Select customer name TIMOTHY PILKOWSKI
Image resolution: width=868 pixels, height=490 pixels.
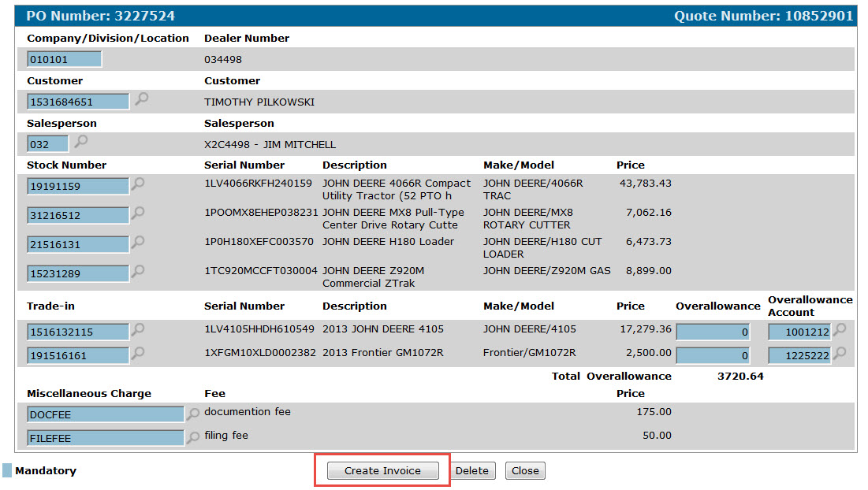pyautogui.click(x=259, y=102)
